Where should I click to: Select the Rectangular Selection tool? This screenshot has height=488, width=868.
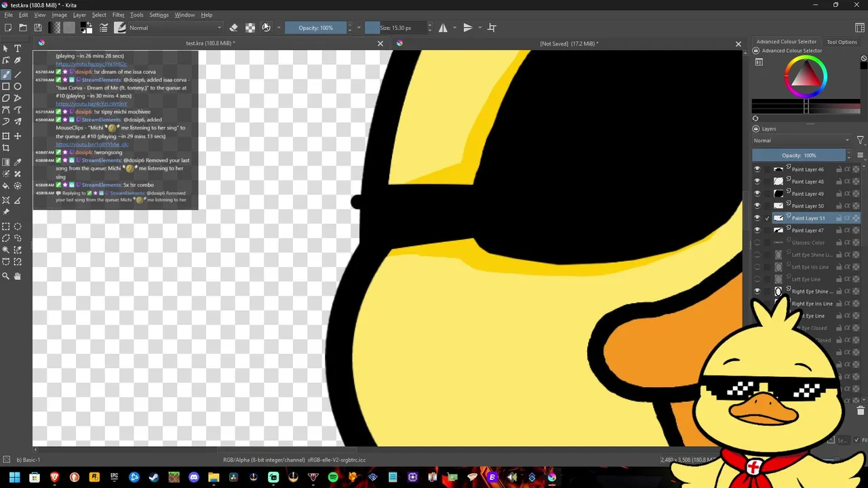point(6,226)
